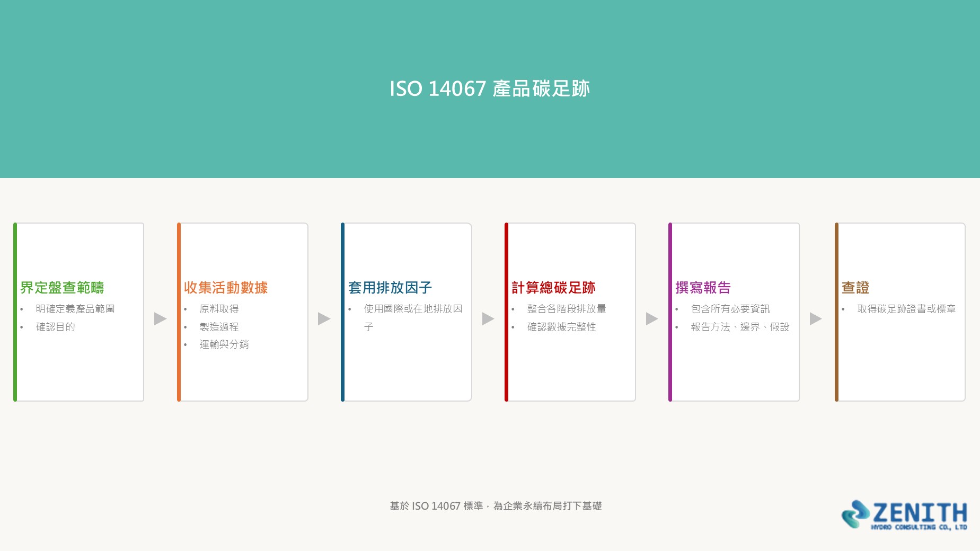Select the 收集活動數據 heading

coord(226,288)
